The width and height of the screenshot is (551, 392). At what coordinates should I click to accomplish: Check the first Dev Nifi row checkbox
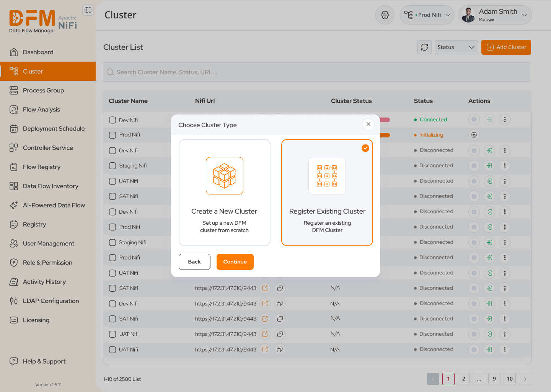112,120
